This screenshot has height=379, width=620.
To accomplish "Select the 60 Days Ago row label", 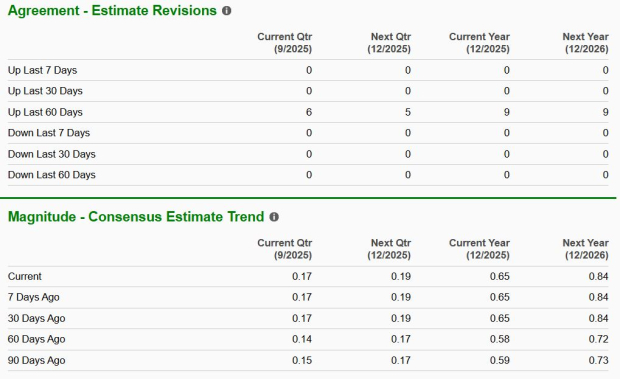I will point(36,339).
